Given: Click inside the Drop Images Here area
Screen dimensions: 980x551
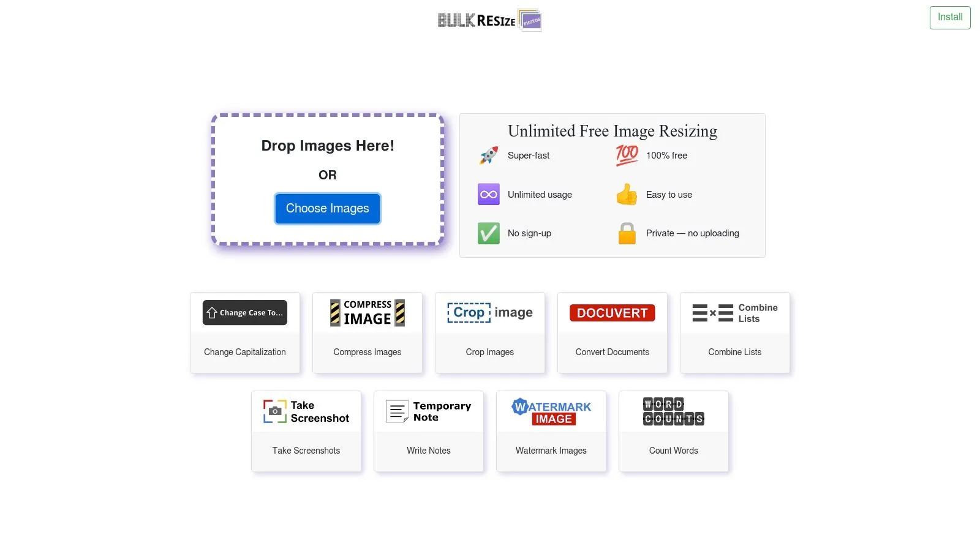Looking at the screenshot, I should 327,146.
